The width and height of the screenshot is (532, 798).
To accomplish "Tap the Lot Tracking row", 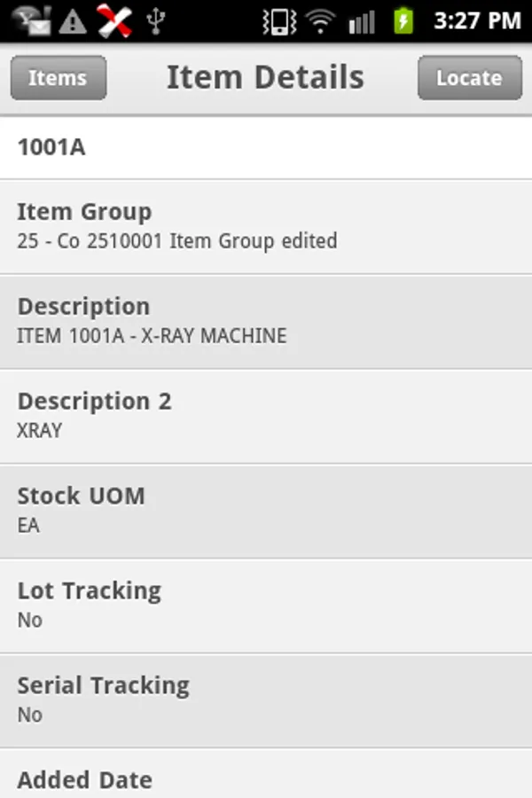I will tap(266, 606).
